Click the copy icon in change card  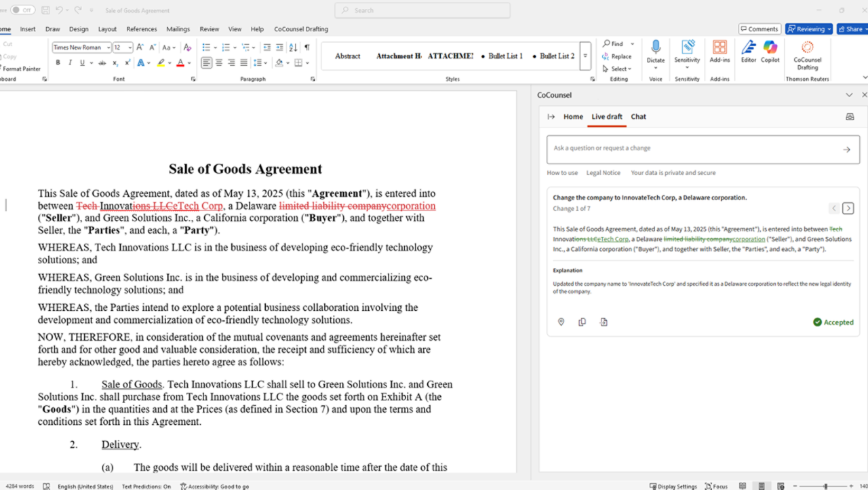pyautogui.click(x=582, y=322)
